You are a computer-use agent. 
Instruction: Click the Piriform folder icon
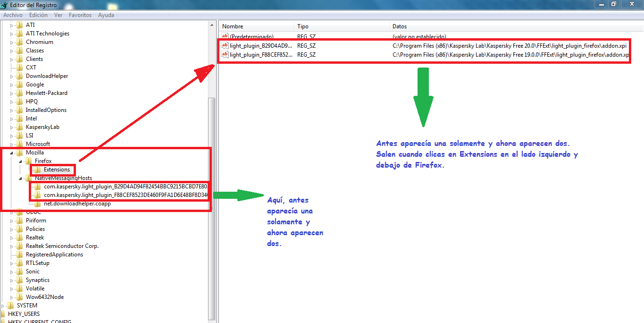pos(20,221)
